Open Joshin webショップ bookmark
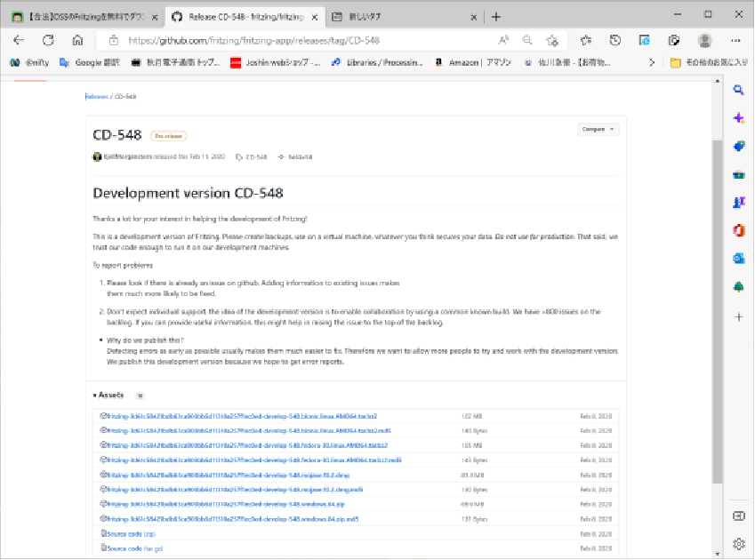Viewport: 755px width, 560px height. [x=276, y=62]
